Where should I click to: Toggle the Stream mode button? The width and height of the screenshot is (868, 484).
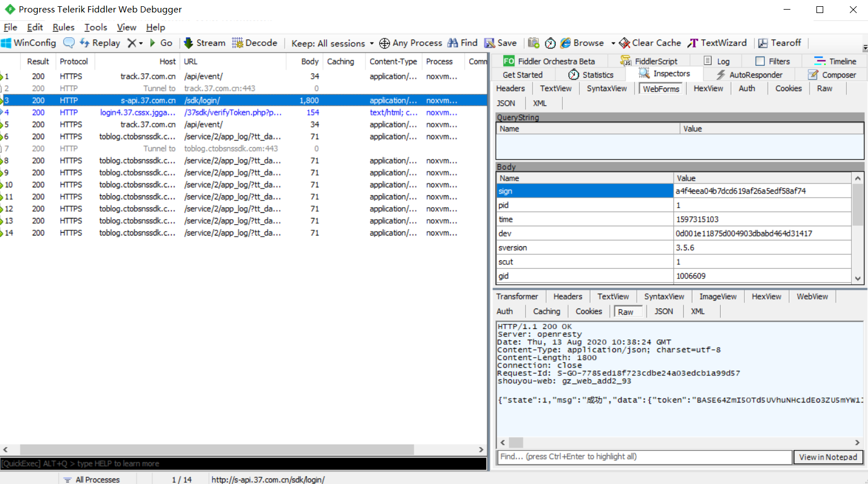coord(205,43)
